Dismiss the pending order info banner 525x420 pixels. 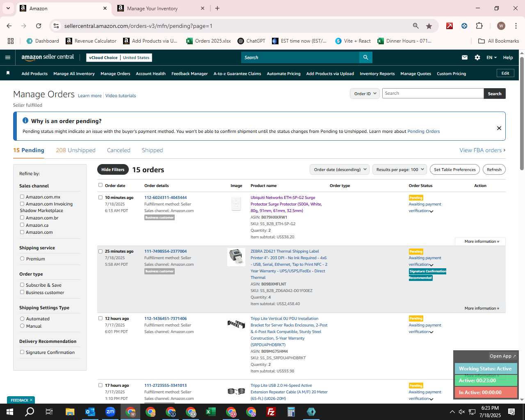[499, 128]
